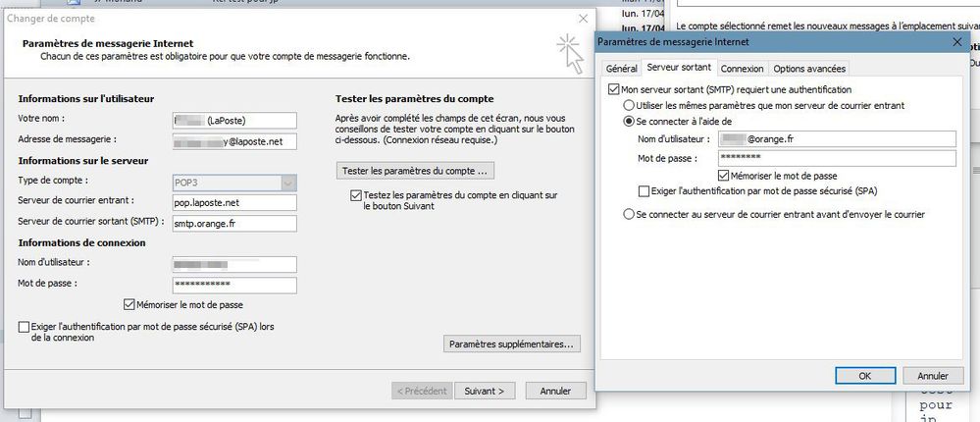Click the orange.fr Nom d'utilisateur field
The height and width of the screenshot is (422, 980).
(x=838, y=139)
